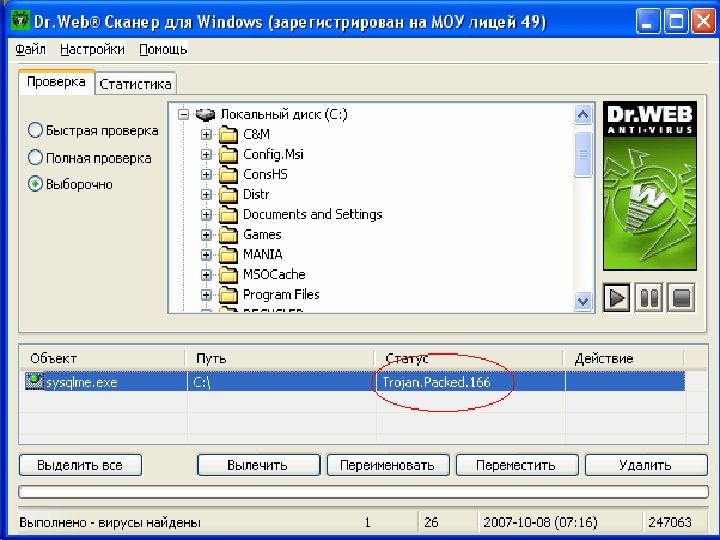
Task: Click the ConsHS folder icon
Action: click(x=228, y=174)
